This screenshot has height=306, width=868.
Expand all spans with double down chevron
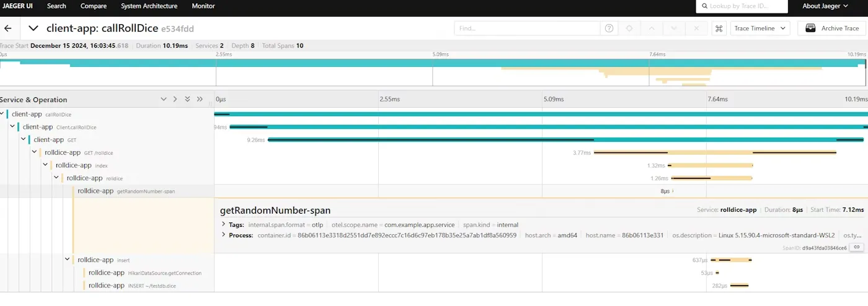187,99
